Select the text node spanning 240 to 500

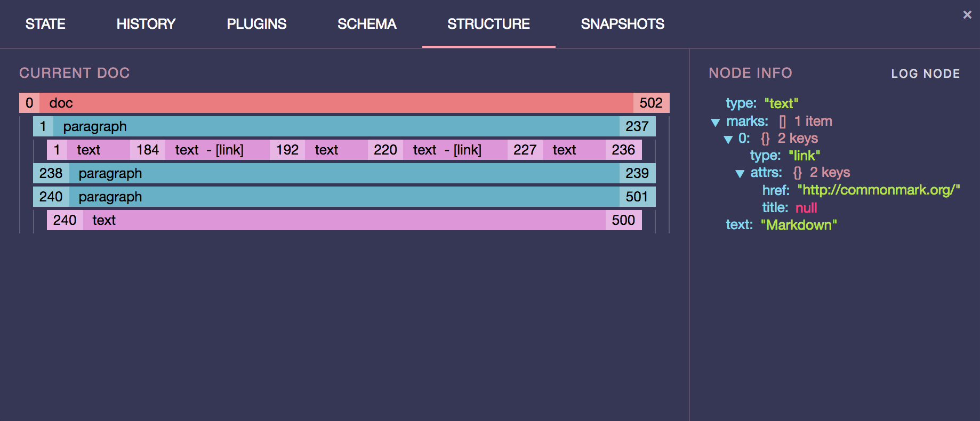pyautogui.click(x=344, y=220)
